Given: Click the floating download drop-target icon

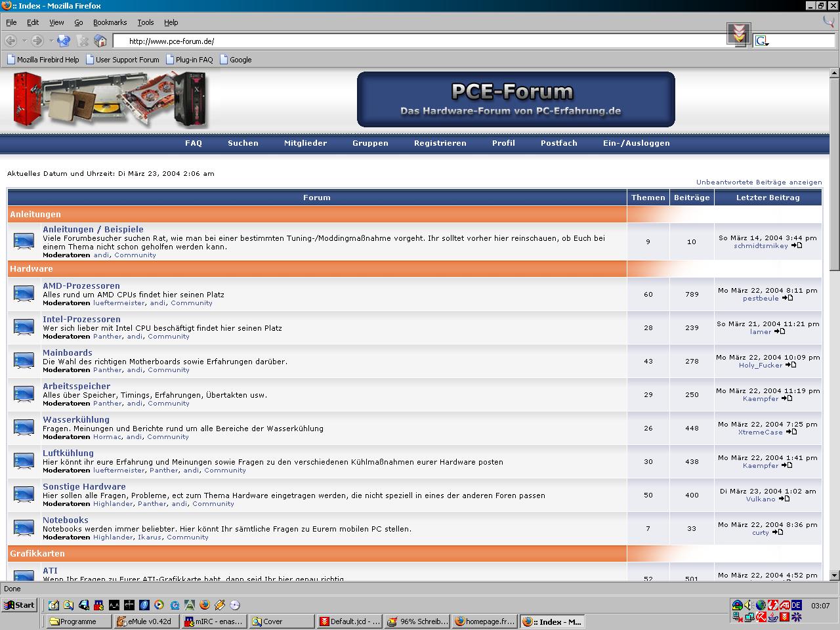Looking at the screenshot, I should (739, 33).
